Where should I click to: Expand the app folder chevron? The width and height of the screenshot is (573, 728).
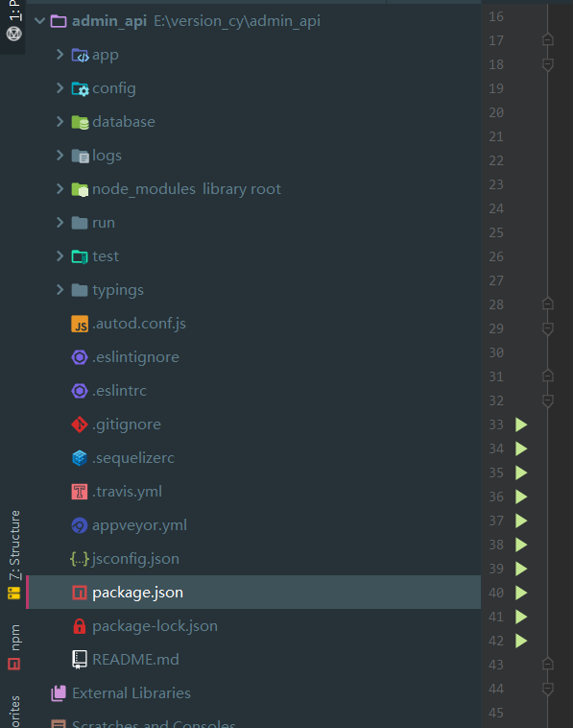coord(60,55)
